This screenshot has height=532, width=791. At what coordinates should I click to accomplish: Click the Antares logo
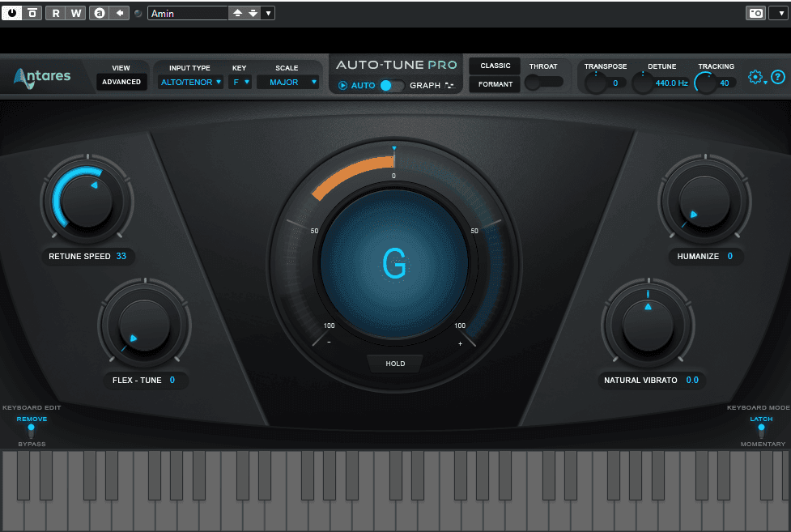42,77
